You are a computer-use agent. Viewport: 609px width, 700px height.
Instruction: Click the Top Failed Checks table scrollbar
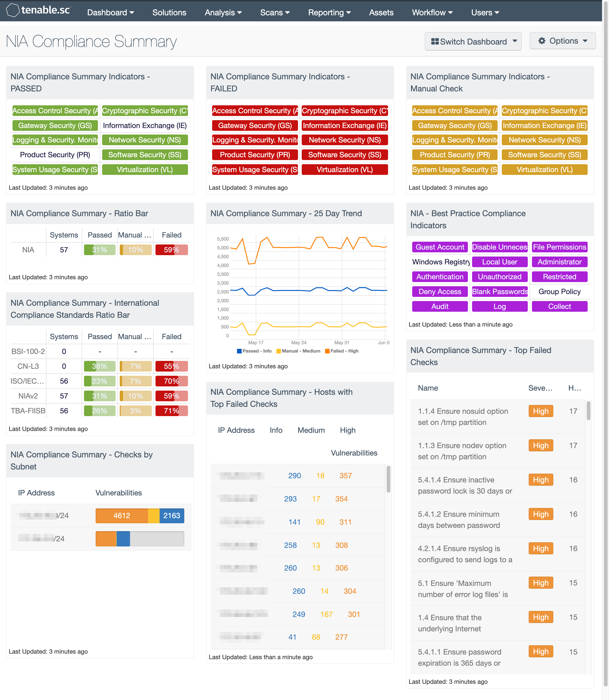[588, 411]
